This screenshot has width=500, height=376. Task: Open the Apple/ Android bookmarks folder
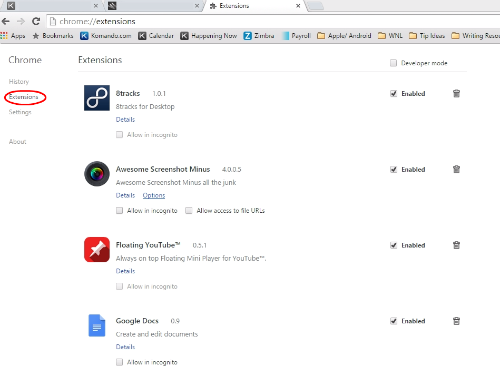344,36
